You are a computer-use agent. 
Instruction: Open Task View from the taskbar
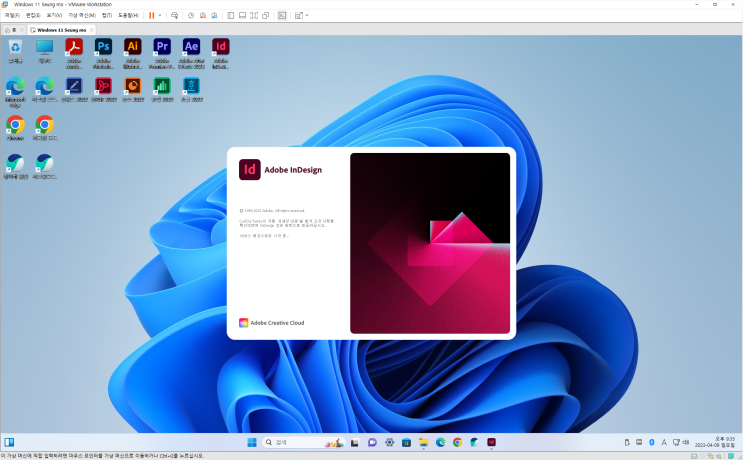pyautogui.click(x=355, y=442)
